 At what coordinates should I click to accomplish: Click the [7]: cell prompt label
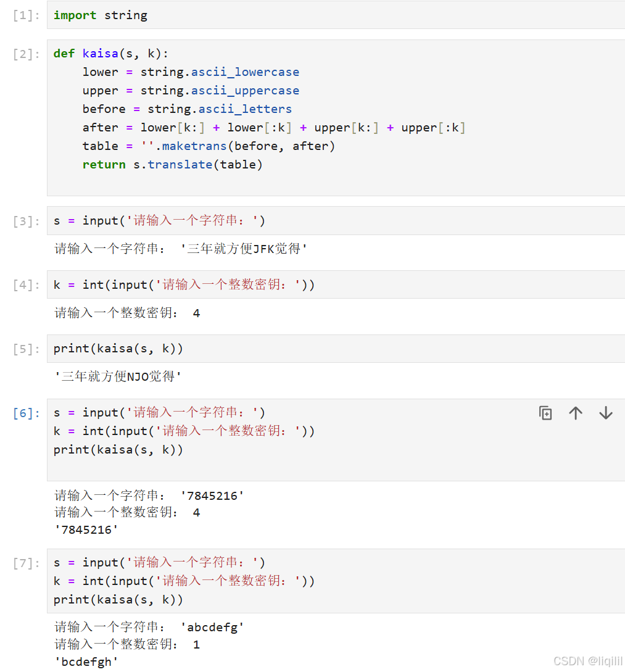coord(26,563)
